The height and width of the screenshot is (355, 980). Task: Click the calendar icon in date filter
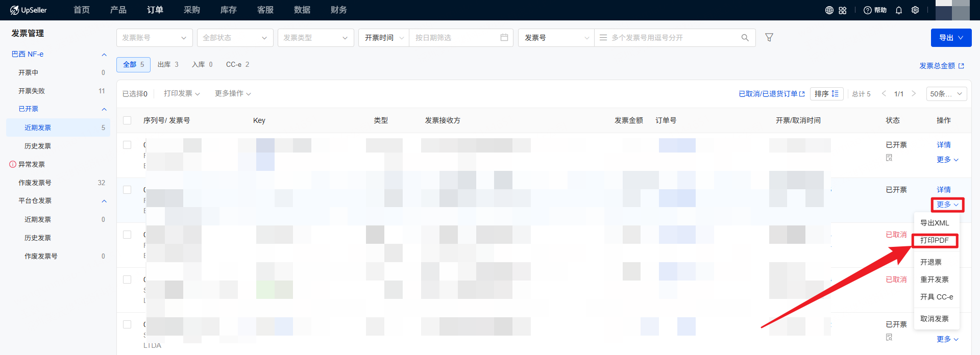tap(504, 38)
